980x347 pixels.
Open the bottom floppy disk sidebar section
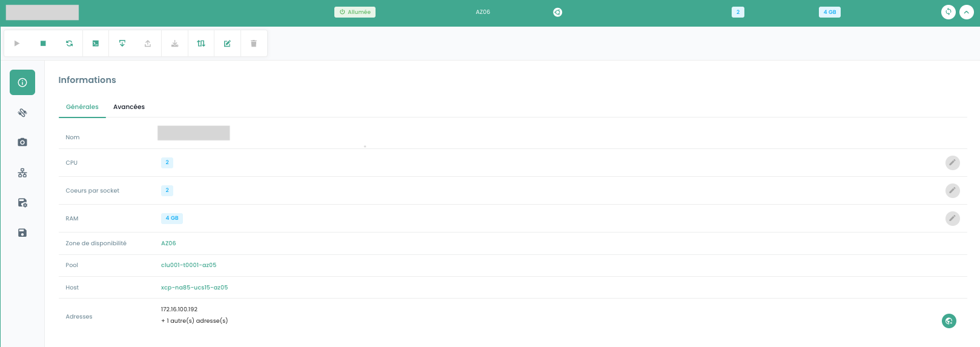(22, 233)
